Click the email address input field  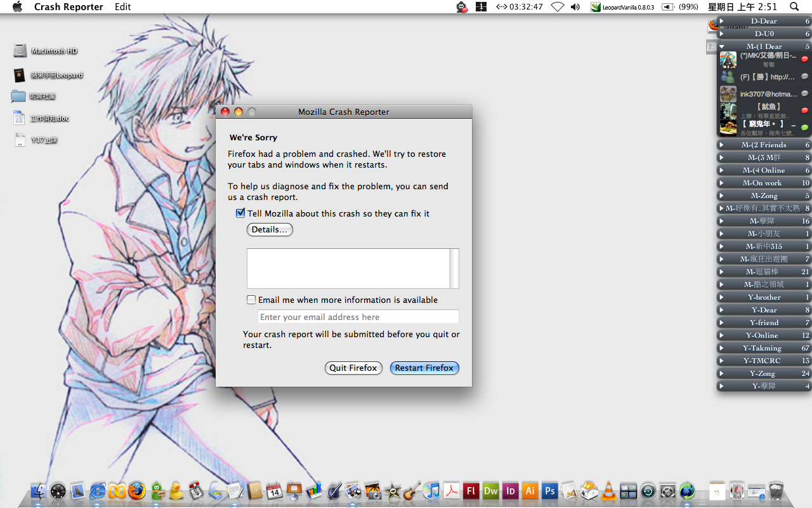point(358,317)
